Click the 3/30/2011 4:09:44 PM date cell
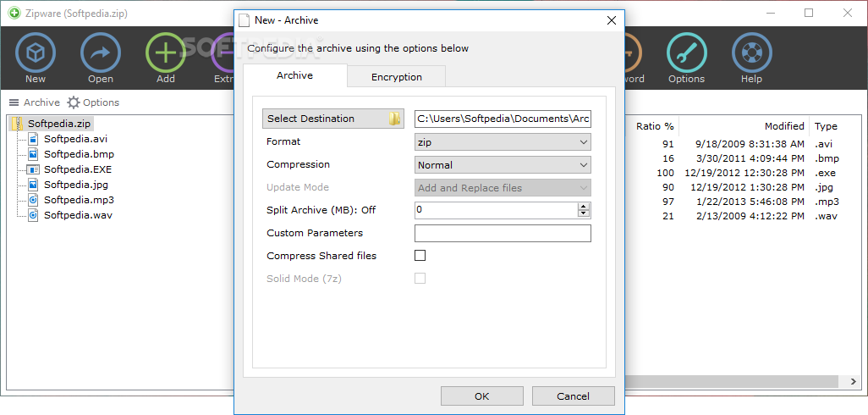The width and height of the screenshot is (868, 415). click(750, 158)
